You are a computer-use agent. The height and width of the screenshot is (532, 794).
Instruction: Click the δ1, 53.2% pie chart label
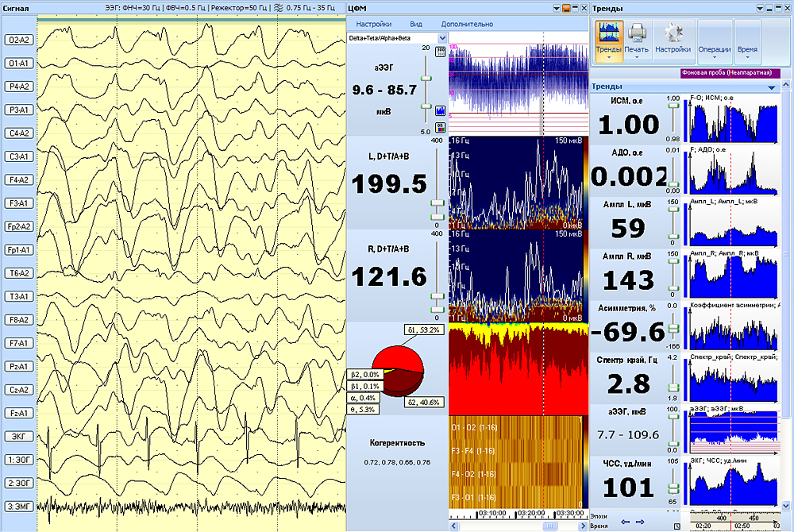point(424,330)
